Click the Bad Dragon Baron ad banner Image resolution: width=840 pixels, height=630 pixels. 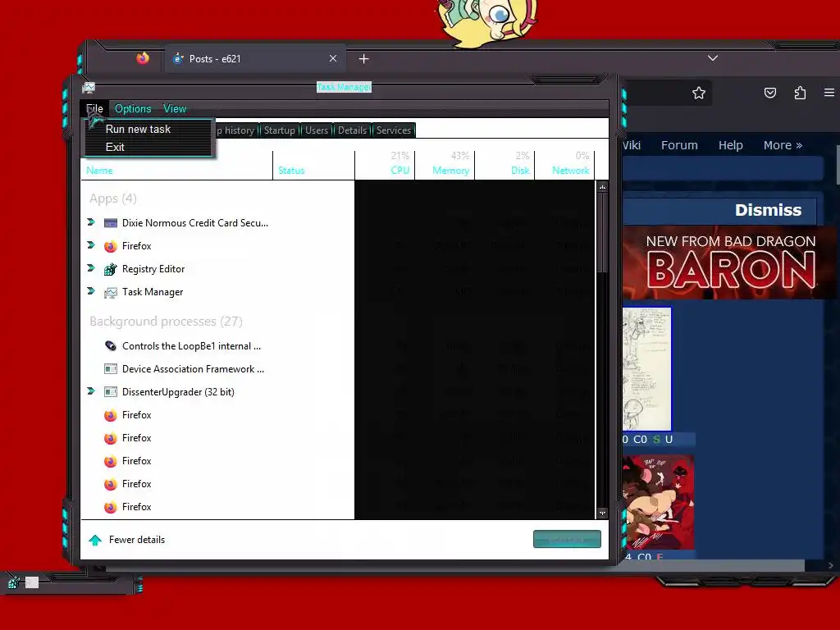pos(729,263)
